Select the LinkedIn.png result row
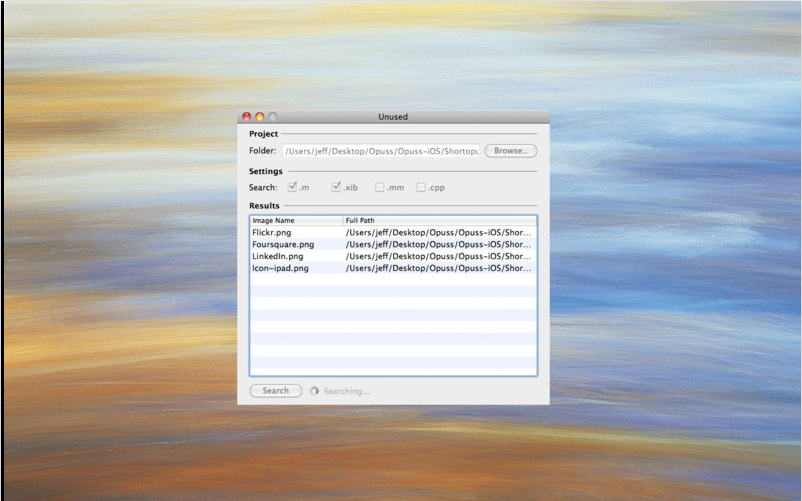The image size is (802, 501). pos(393,256)
